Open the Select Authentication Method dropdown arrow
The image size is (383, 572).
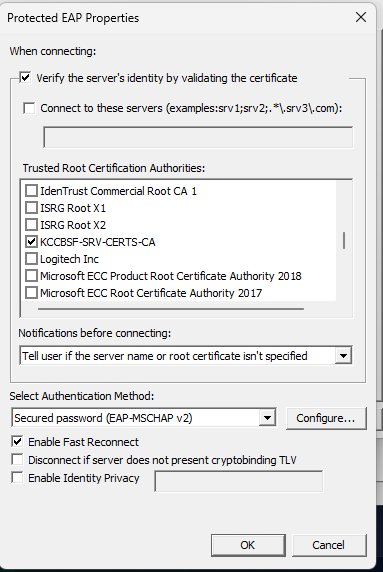(267, 418)
